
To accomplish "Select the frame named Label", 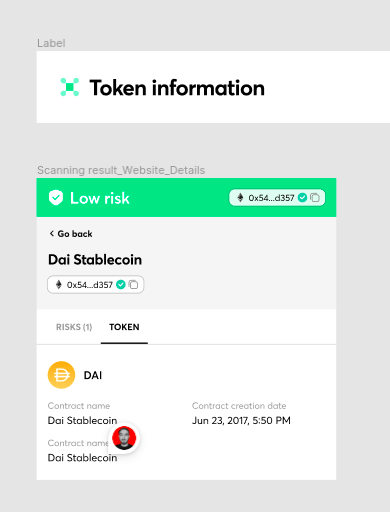I will tap(51, 43).
